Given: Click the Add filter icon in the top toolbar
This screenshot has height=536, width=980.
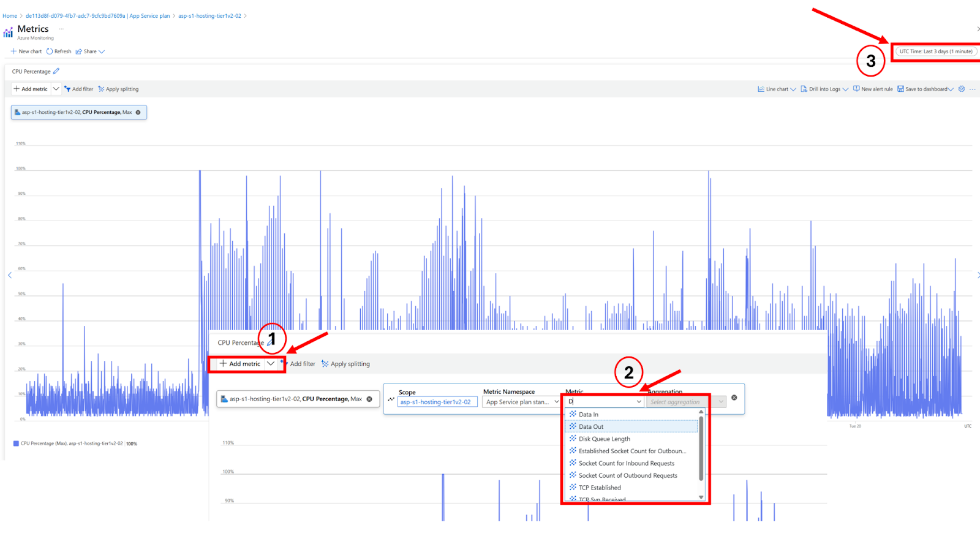Looking at the screenshot, I should (x=67, y=89).
